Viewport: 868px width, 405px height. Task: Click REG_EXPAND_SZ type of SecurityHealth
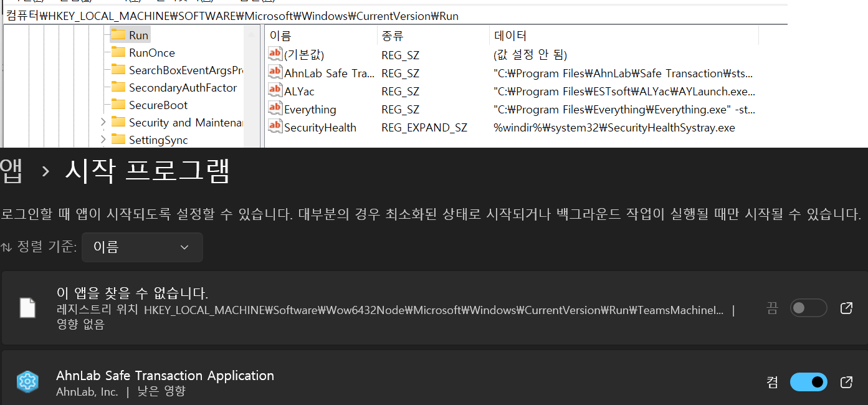pos(424,128)
